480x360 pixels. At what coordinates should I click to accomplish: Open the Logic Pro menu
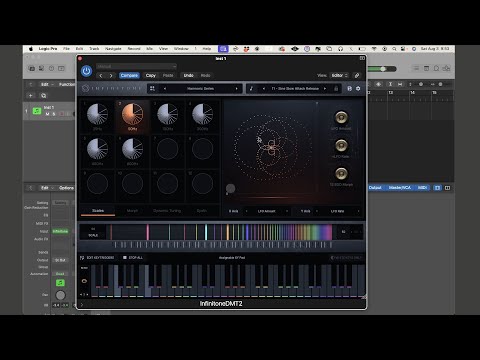pyautogui.click(x=48, y=49)
